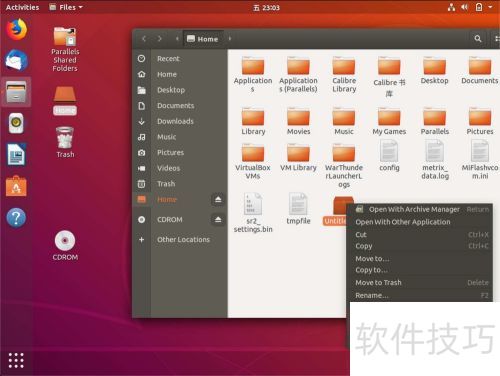The image size is (500, 376).
Task: Select the WarThunderLauncherLogs folder
Action: click(x=344, y=166)
